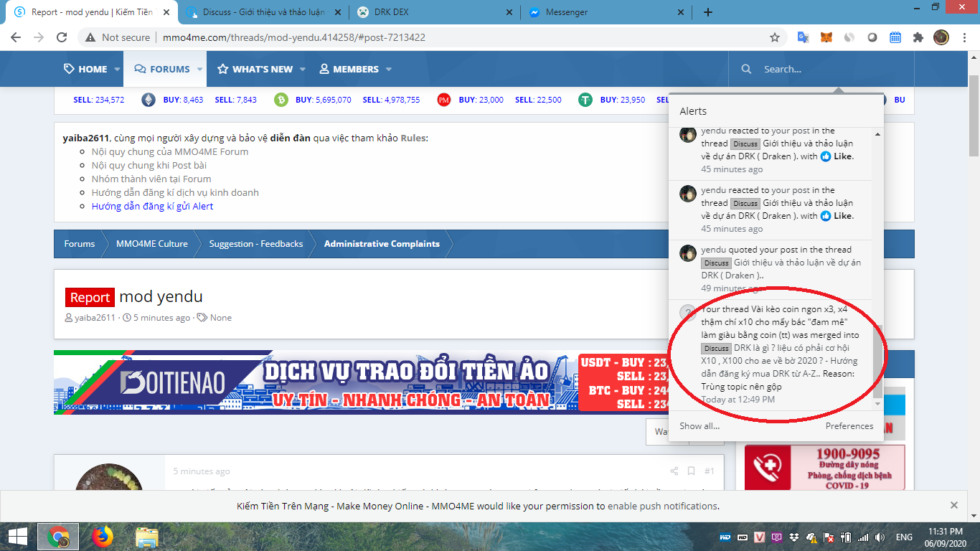The height and width of the screenshot is (551, 980).
Task: Click the battery icon in system tray
Action: click(x=846, y=537)
